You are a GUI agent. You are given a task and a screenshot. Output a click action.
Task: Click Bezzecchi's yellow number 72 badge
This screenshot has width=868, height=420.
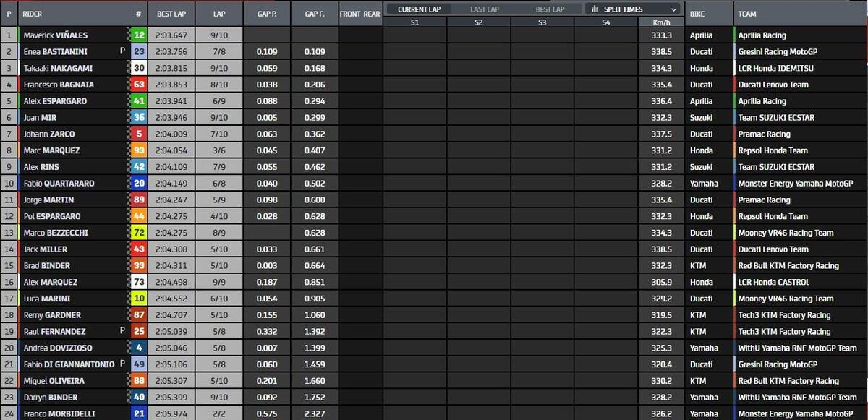(139, 233)
